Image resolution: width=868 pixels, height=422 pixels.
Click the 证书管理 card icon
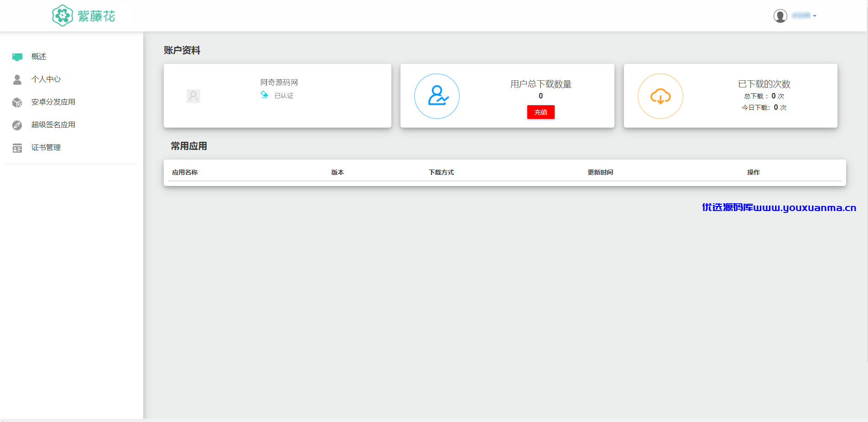click(17, 148)
